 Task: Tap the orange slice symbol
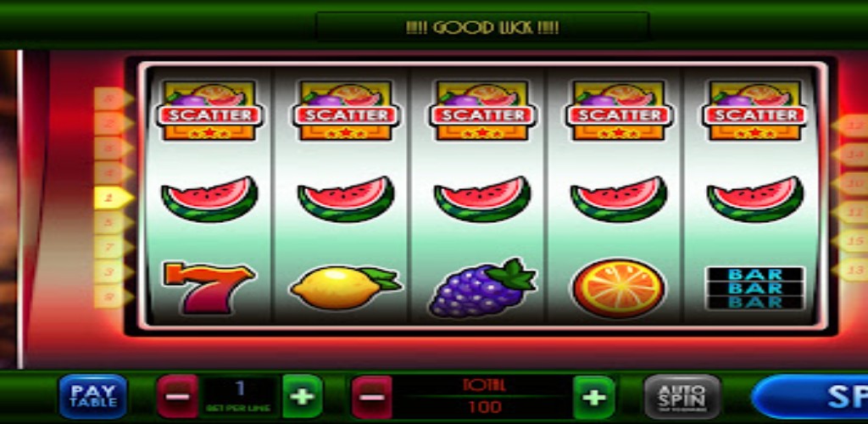pyautogui.click(x=618, y=287)
